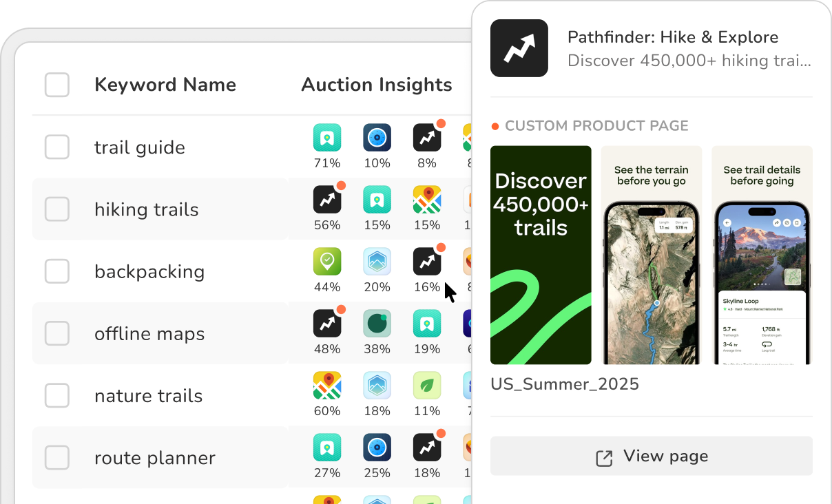Open the Discover 450,000+ trails screenshot
Viewport: 832px width, 504px height.
[541, 255]
